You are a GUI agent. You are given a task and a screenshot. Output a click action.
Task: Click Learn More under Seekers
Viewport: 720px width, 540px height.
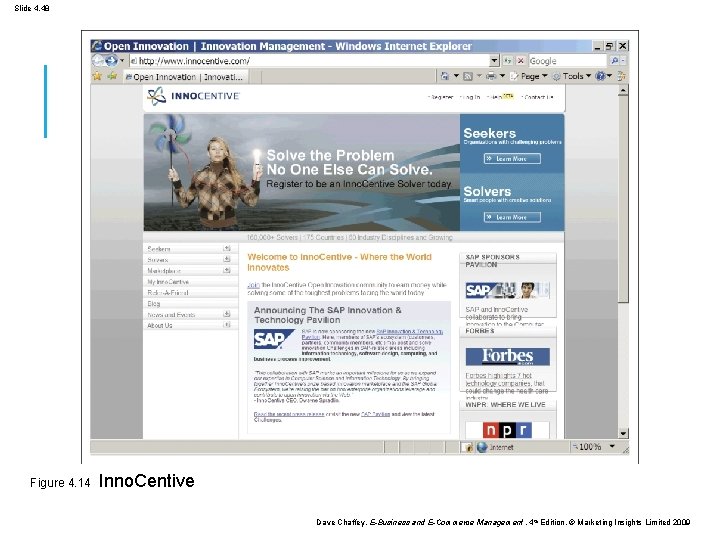pyautogui.click(x=512, y=159)
